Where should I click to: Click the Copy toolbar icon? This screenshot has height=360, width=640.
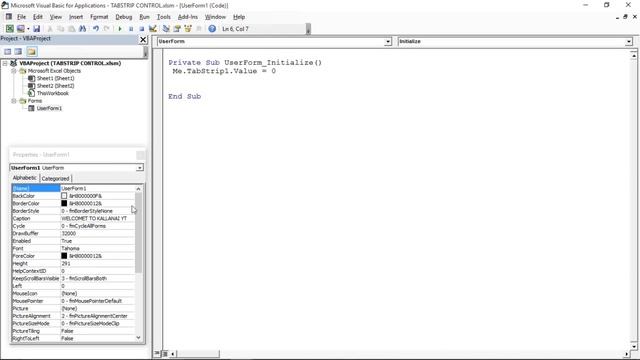pos(60,29)
